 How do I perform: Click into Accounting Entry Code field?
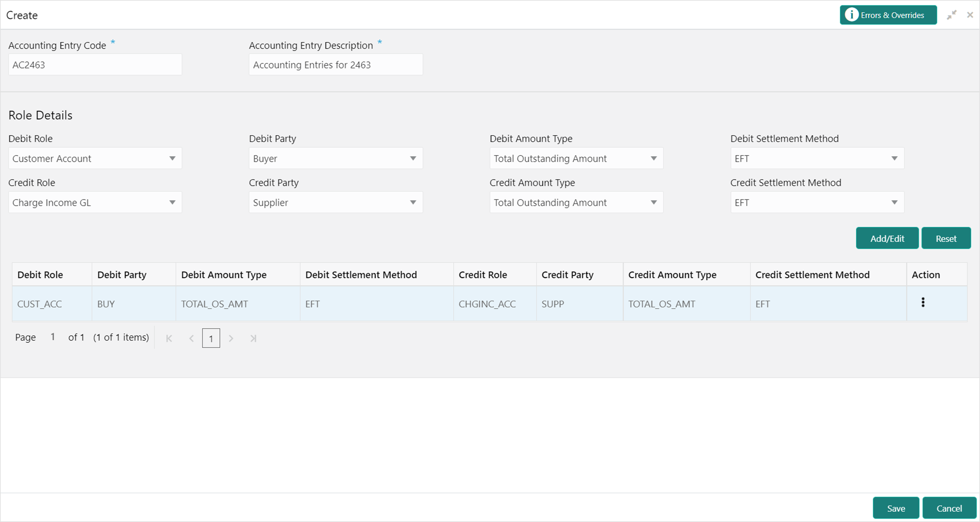click(95, 65)
